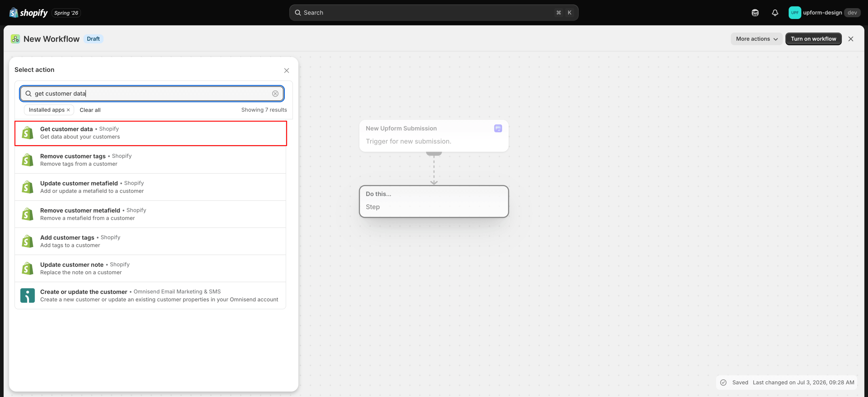
Task: Click the New Workflow title
Action: [x=52, y=39]
